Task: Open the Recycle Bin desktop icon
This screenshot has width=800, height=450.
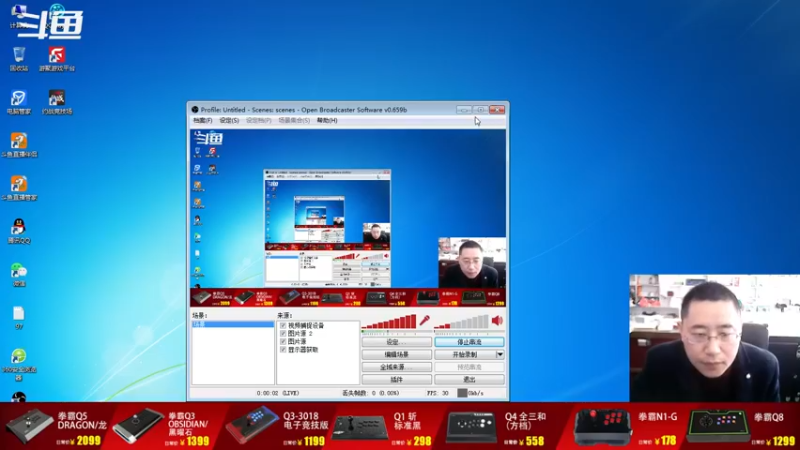Action: 19,59
